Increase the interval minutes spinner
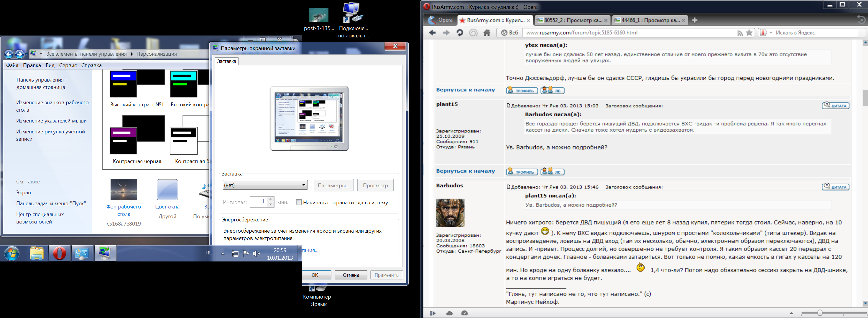This screenshot has width=868, height=318. point(270,199)
